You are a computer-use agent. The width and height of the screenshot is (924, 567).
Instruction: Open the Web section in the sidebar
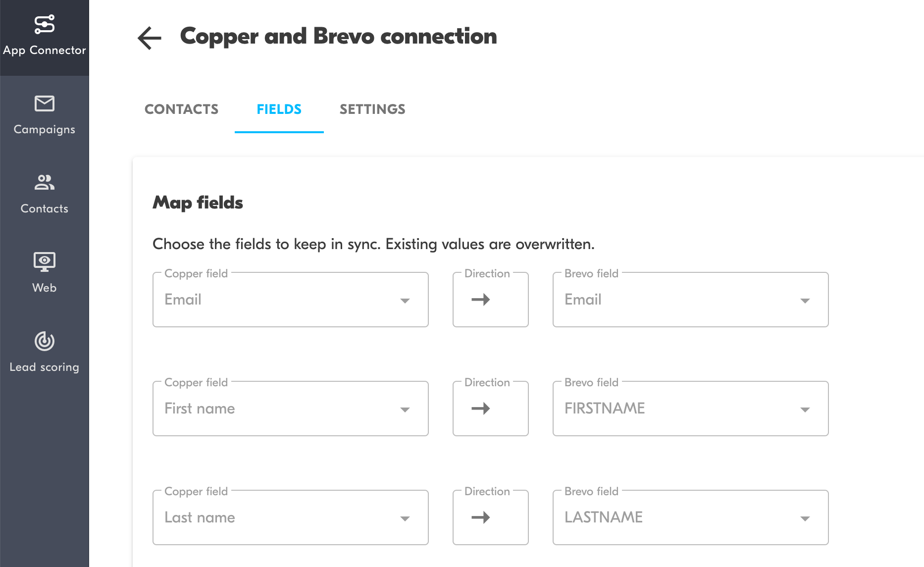[44, 272]
